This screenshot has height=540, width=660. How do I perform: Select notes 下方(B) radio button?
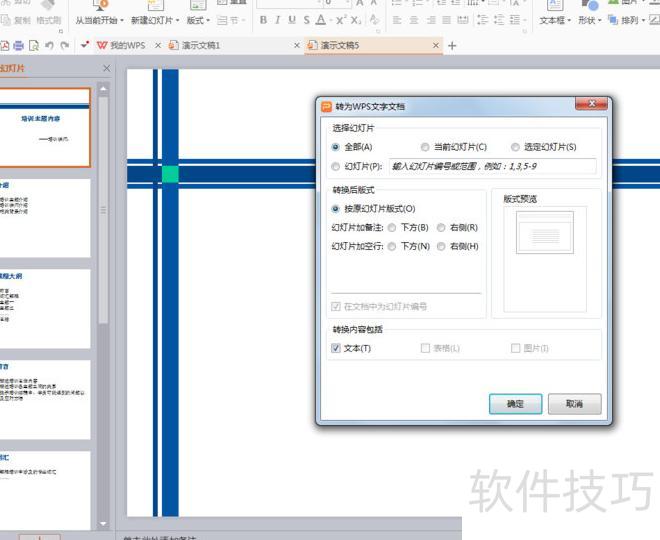(x=392, y=228)
